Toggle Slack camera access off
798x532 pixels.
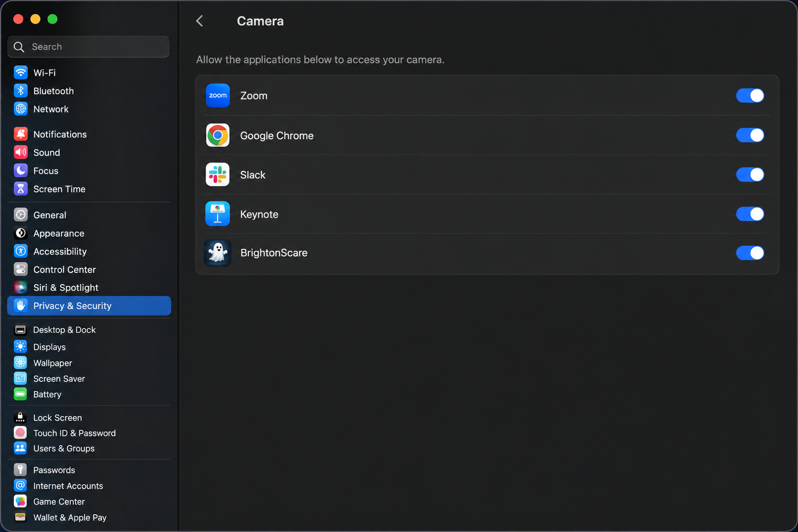coord(750,175)
